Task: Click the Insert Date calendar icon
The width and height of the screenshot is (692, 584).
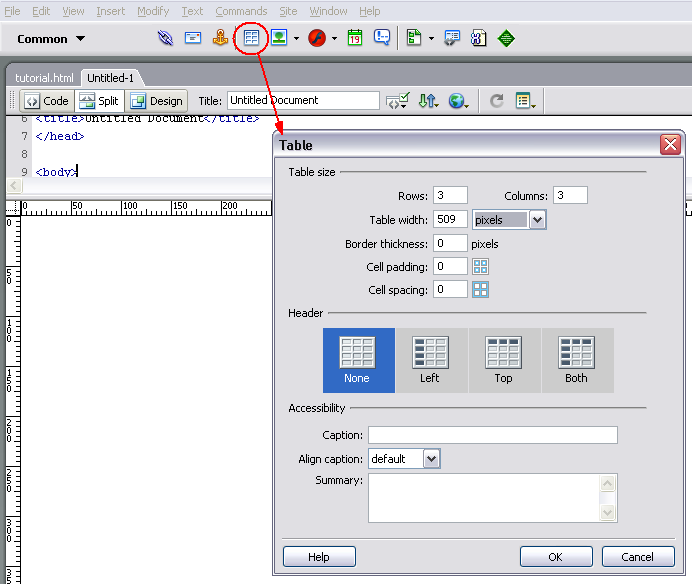Action: tap(355, 39)
